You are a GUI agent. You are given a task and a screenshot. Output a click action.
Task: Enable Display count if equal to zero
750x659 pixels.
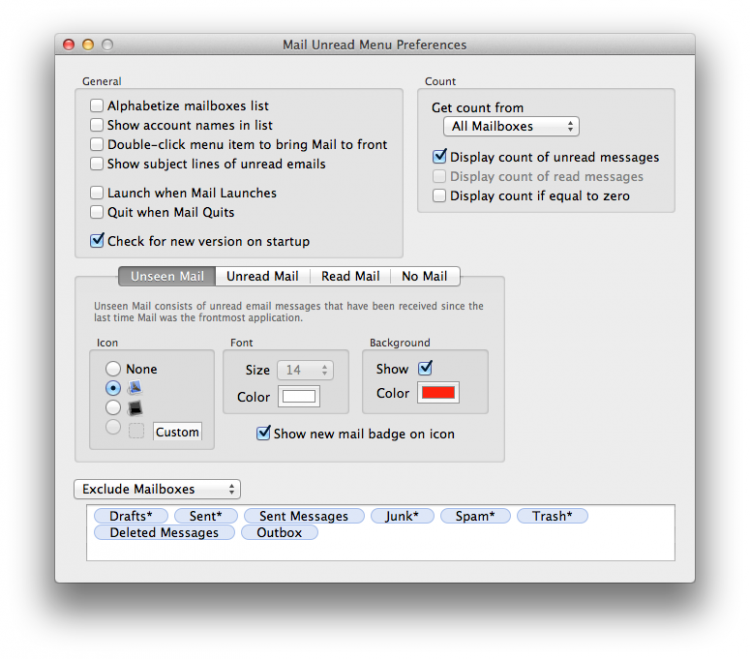pos(439,196)
